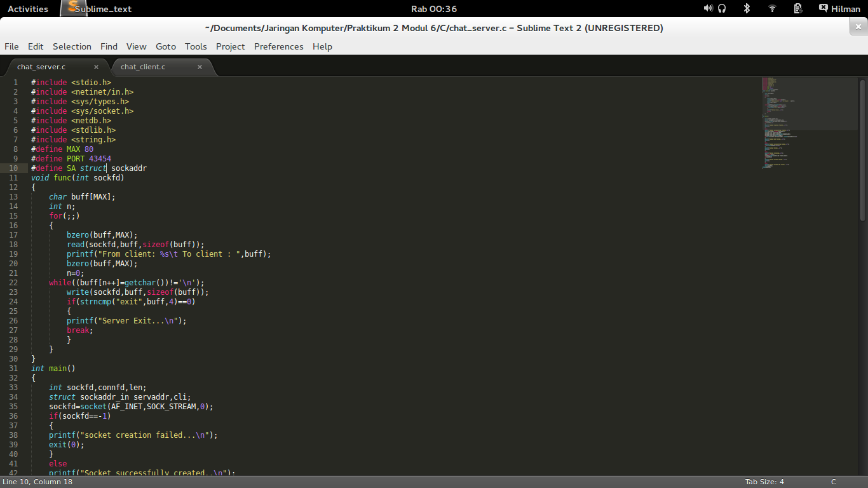The width and height of the screenshot is (868, 488).
Task: Switch to the chat_client.c tab
Action: click(x=144, y=67)
